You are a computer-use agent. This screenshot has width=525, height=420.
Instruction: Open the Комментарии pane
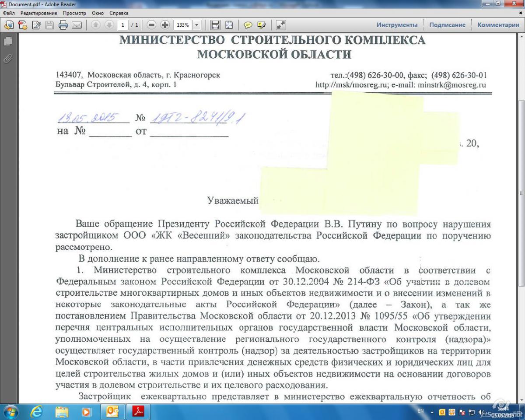498,25
